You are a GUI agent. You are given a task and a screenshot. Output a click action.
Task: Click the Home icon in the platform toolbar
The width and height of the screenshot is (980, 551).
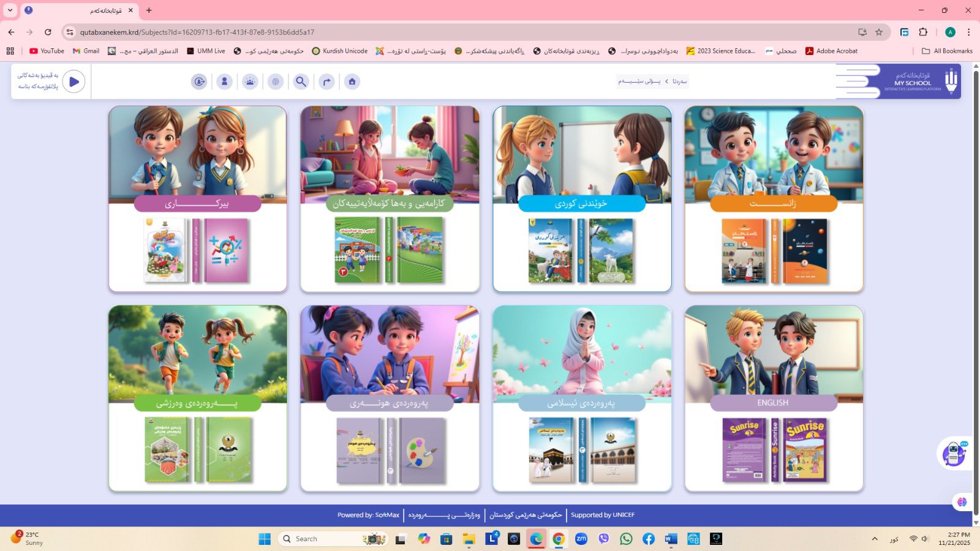(x=352, y=81)
